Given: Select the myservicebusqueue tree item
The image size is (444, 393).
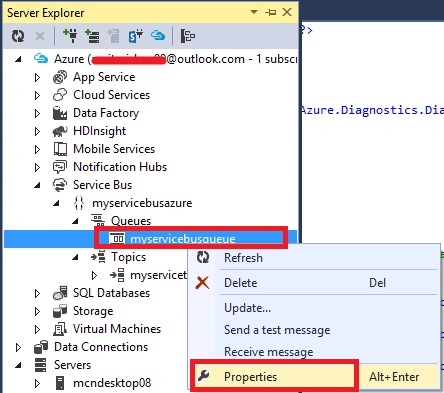Looking at the screenshot, I should [183, 239].
